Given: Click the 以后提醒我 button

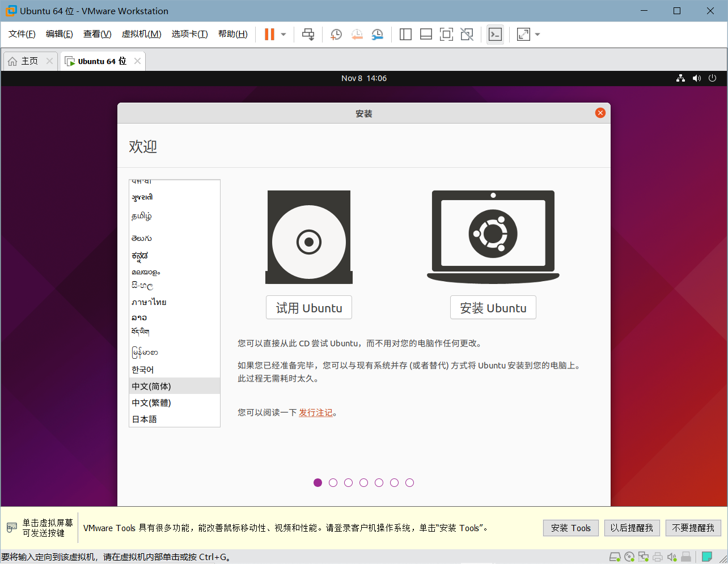Looking at the screenshot, I should [x=632, y=528].
